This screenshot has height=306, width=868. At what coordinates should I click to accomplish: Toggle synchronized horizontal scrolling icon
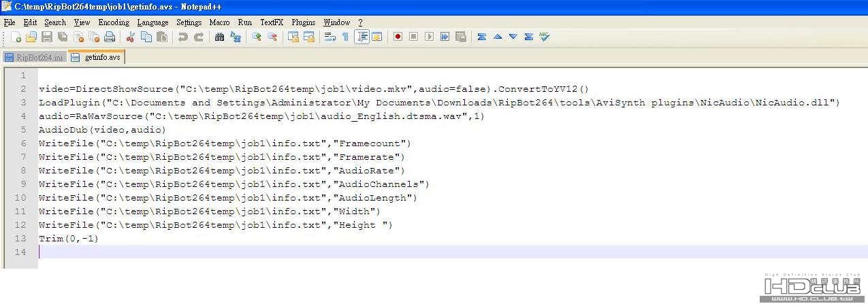coord(309,37)
